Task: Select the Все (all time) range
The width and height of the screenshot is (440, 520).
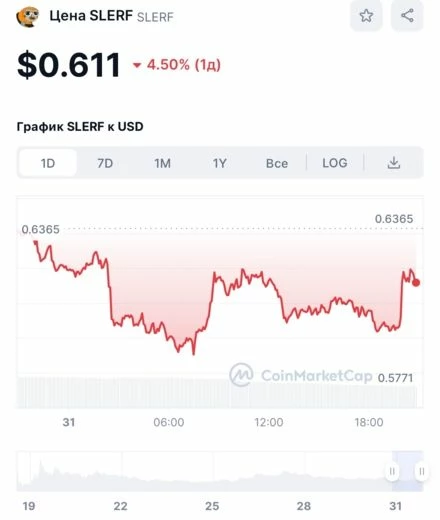Action: pyautogui.click(x=277, y=163)
